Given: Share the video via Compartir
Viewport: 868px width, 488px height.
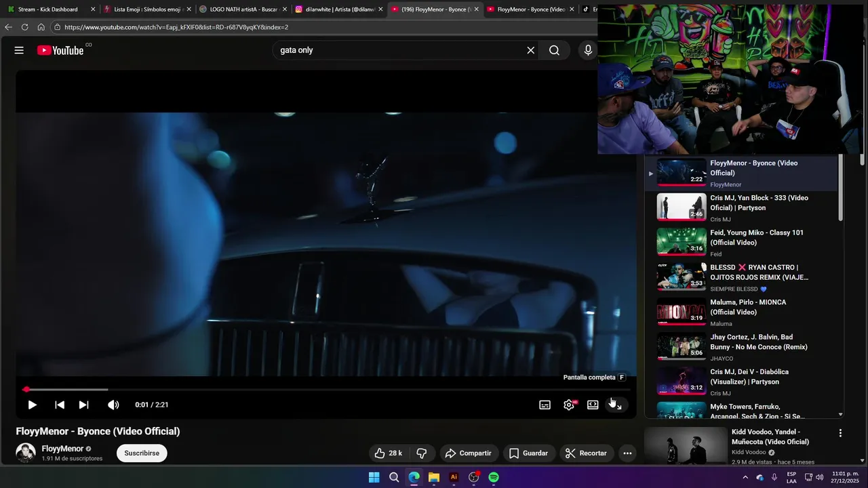Looking at the screenshot, I should click(x=468, y=453).
